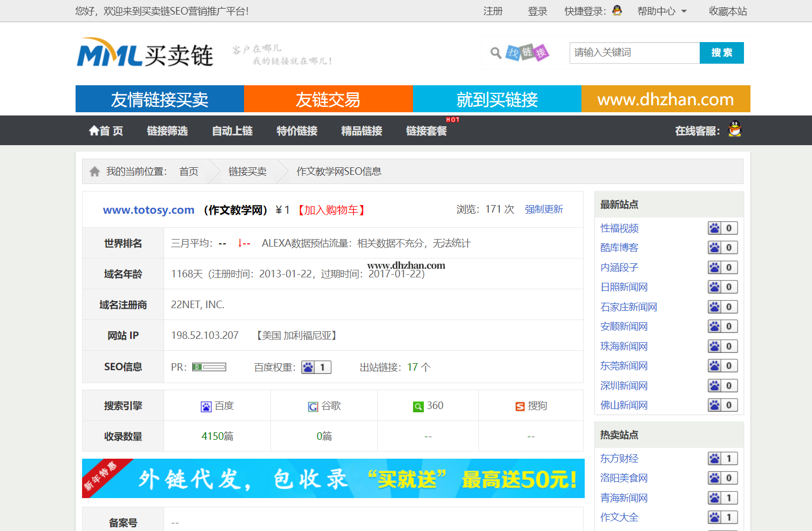Screen dimensions: 812x531
Task: Open the www.totosy.com site link
Action: click(148, 210)
